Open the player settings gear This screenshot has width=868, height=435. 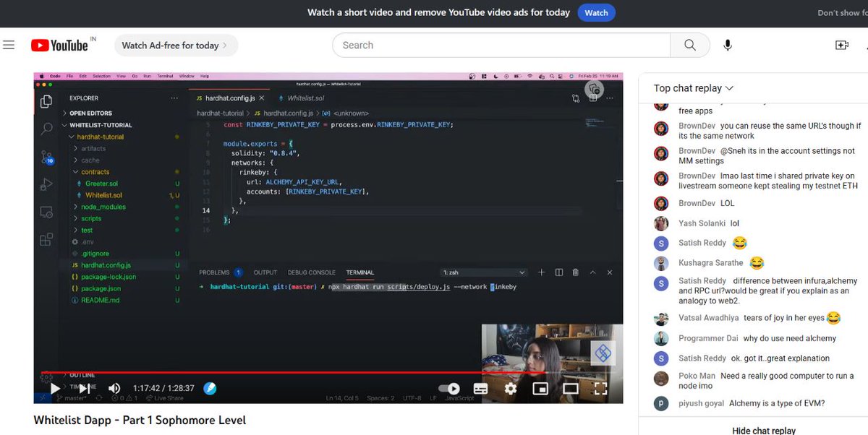point(511,389)
